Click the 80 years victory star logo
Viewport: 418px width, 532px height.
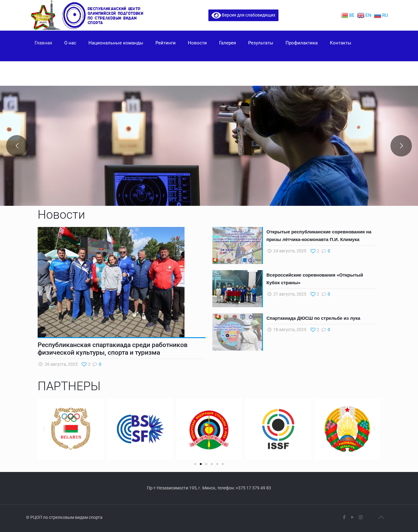[45, 15]
